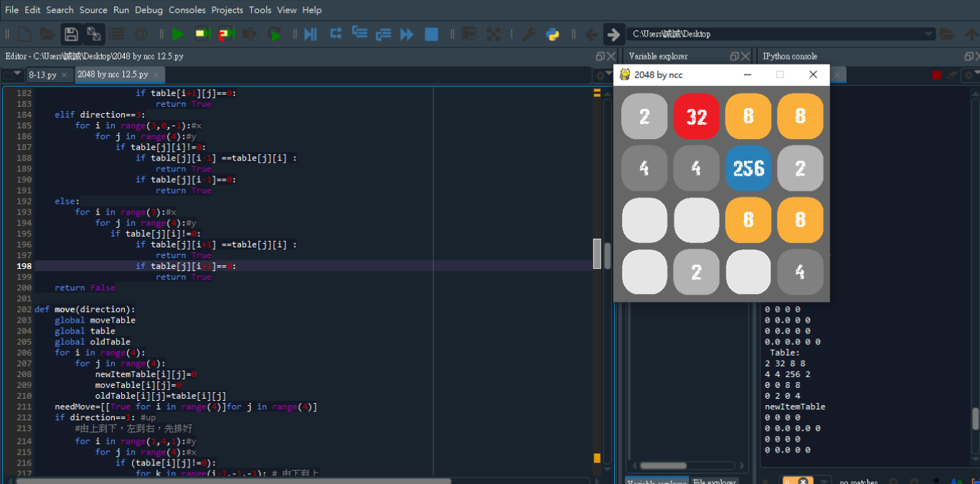
Task: Click browse working directory folder icon
Action: (x=947, y=34)
